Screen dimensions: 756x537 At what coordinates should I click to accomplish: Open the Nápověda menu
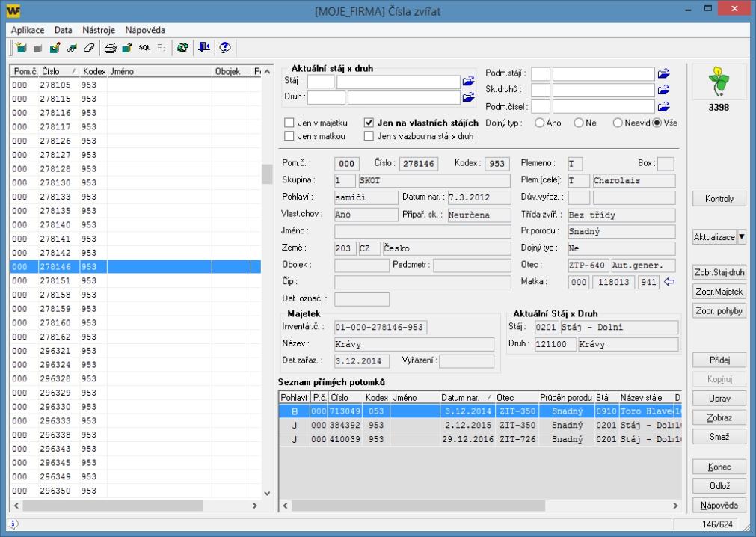145,30
